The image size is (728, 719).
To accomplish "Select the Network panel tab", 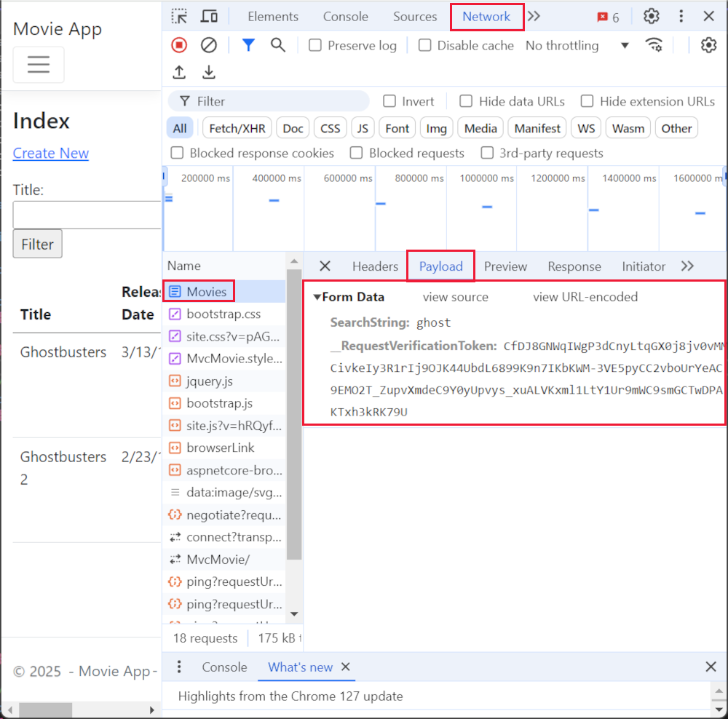I will pyautogui.click(x=486, y=17).
